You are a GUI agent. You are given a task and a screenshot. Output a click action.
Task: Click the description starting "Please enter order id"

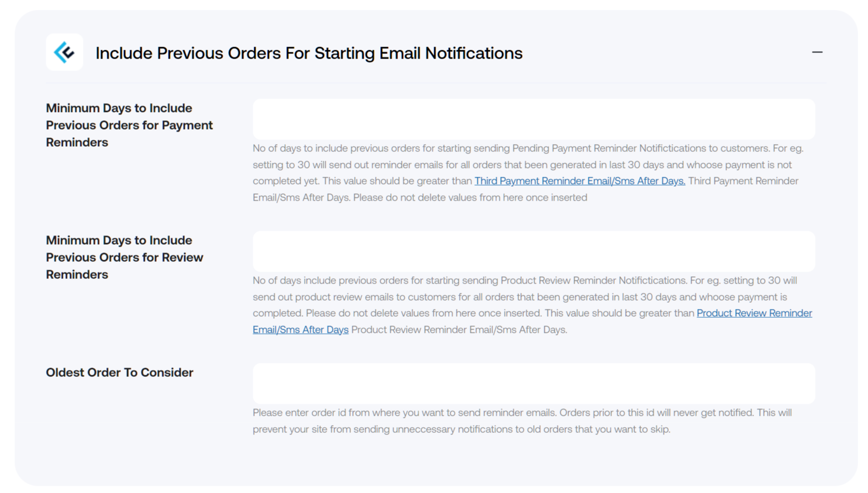coord(522,421)
